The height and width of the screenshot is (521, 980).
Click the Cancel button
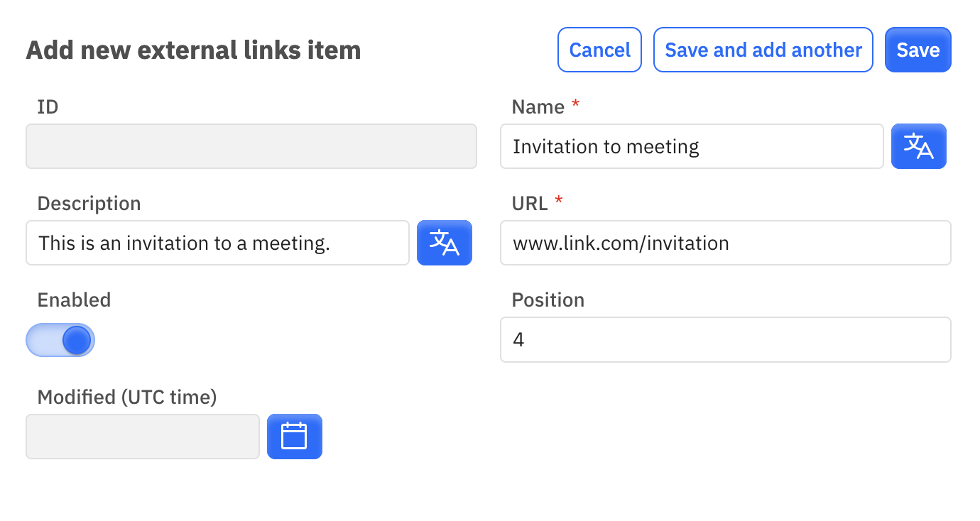pos(600,50)
